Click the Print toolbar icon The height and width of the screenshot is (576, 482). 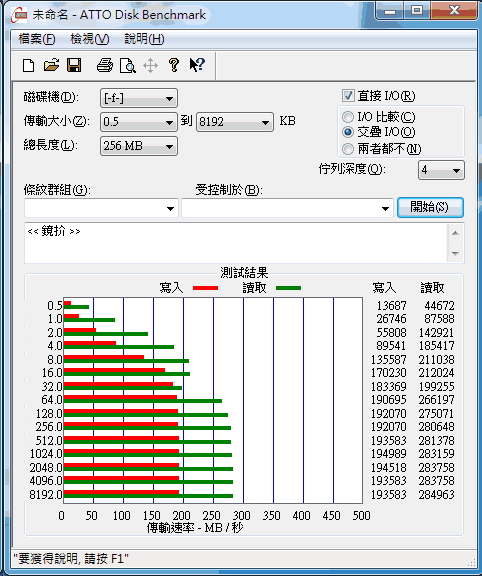tap(105, 66)
